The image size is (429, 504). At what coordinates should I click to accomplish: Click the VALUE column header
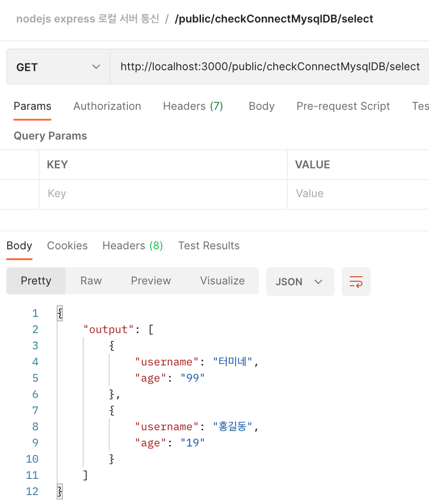click(313, 165)
